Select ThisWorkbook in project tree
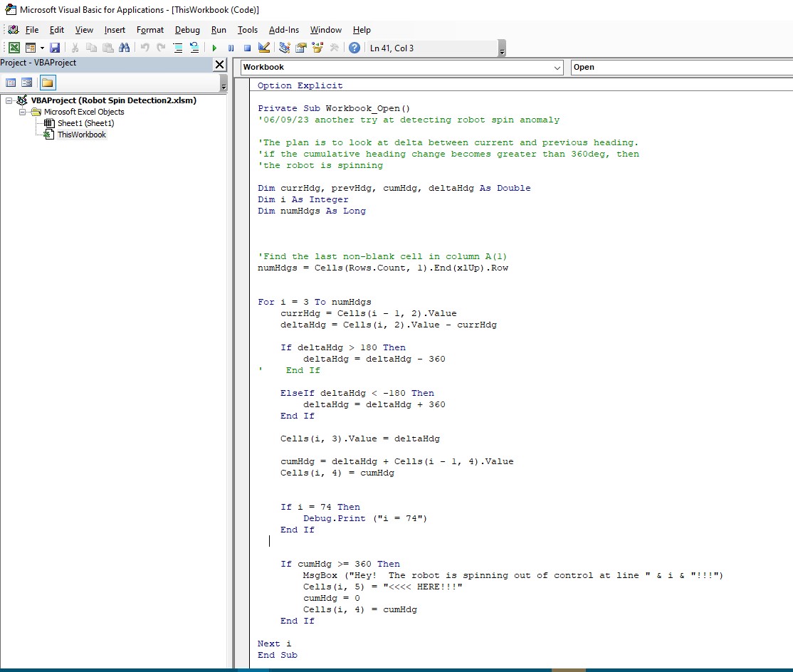This screenshot has height=672, width=793. 81,135
